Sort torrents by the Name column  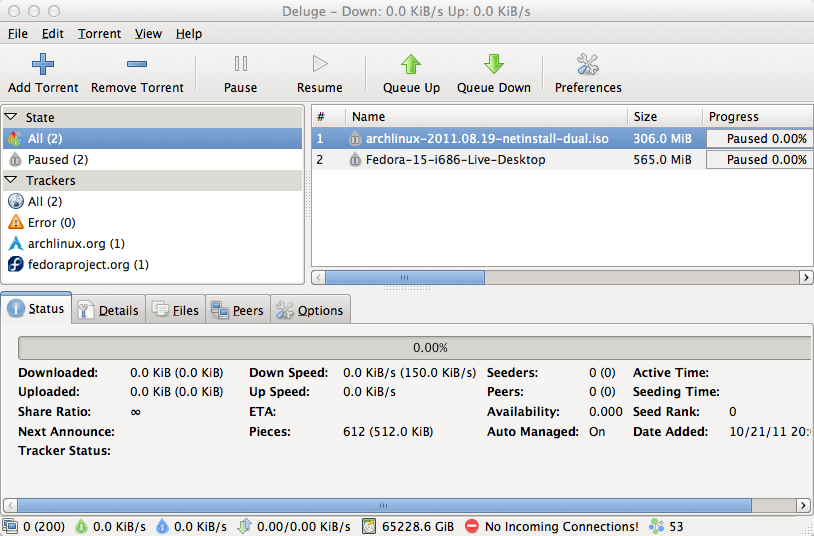pos(486,117)
